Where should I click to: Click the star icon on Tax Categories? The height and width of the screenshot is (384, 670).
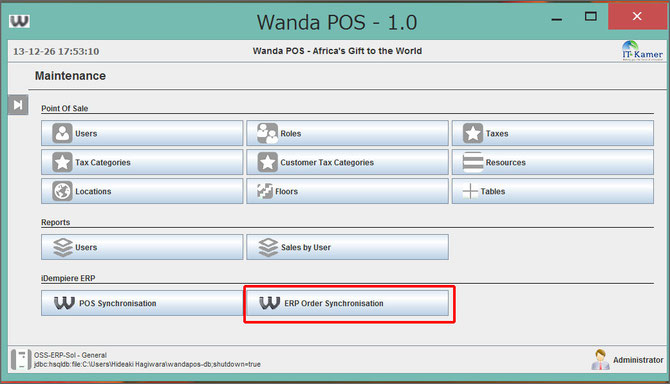pos(62,162)
